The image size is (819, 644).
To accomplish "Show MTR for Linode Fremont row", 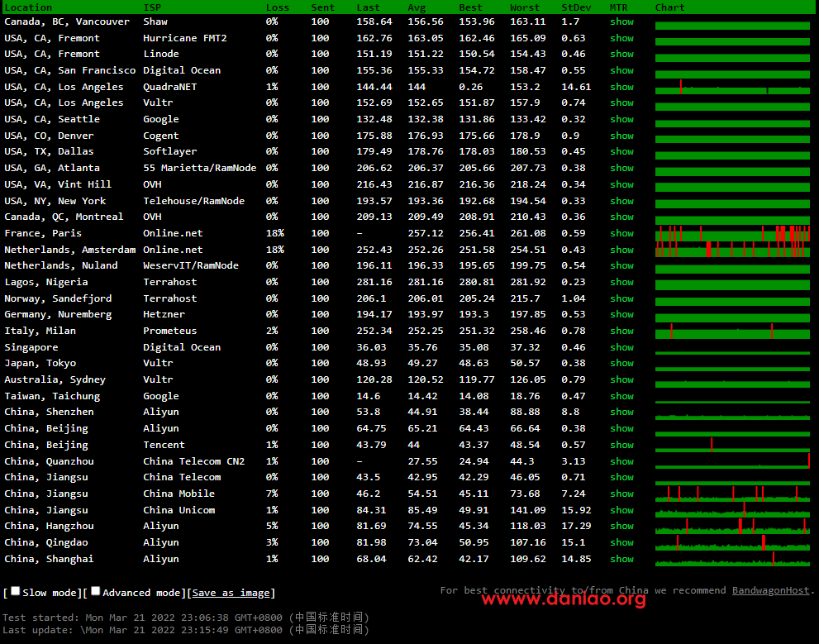I will (x=621, y=54).
